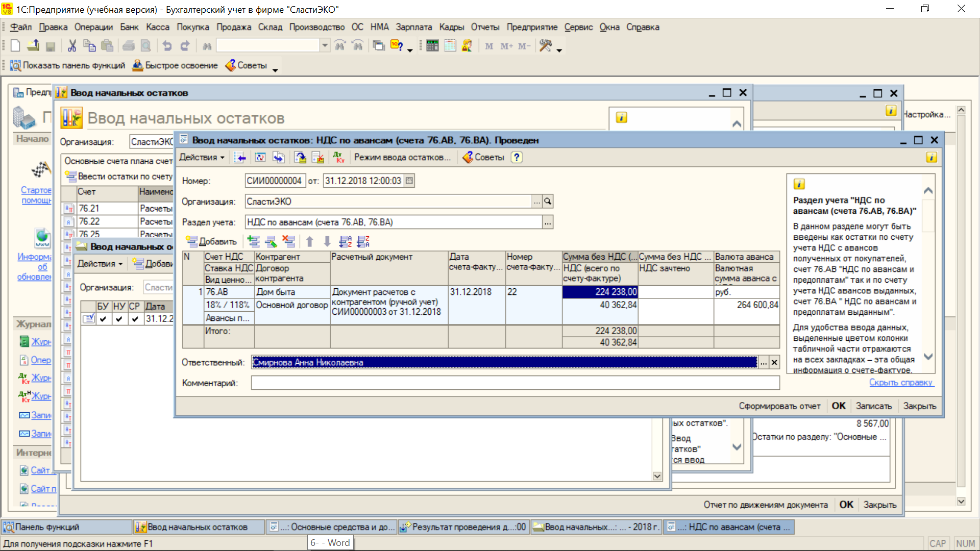Toggle the НУ checkbox in list row

click(x=119, y=319)
